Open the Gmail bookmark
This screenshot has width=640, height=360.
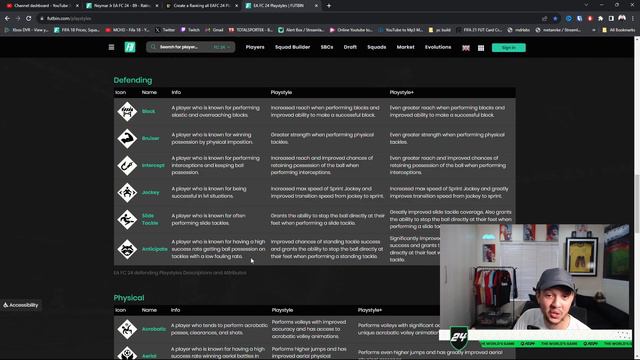214,30
